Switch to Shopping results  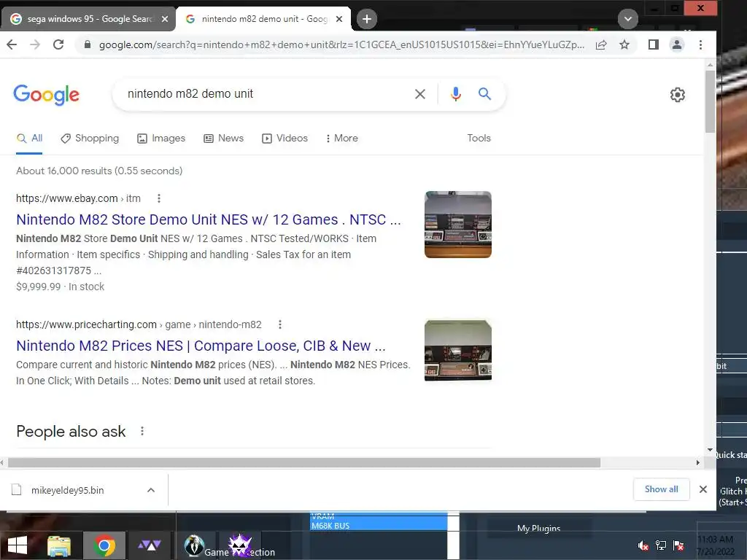(90, 138)
